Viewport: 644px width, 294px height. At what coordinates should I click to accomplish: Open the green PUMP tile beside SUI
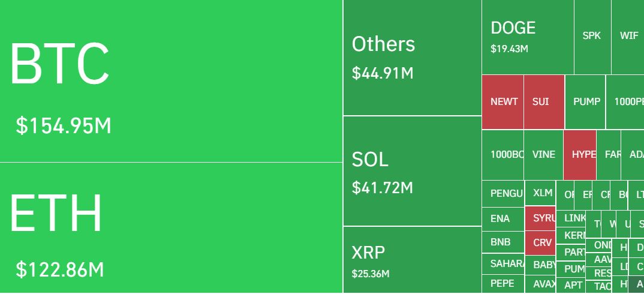[x=585, y=102]
